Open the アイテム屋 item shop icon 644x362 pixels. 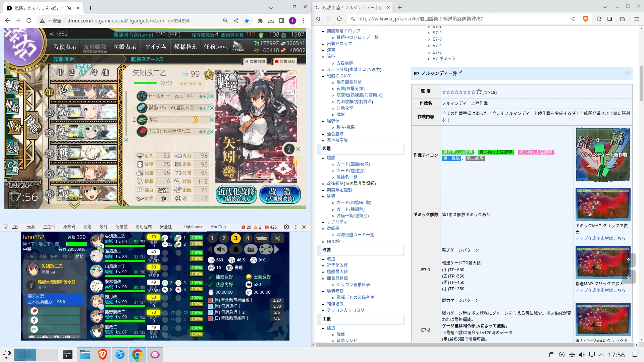coord(238,46)
